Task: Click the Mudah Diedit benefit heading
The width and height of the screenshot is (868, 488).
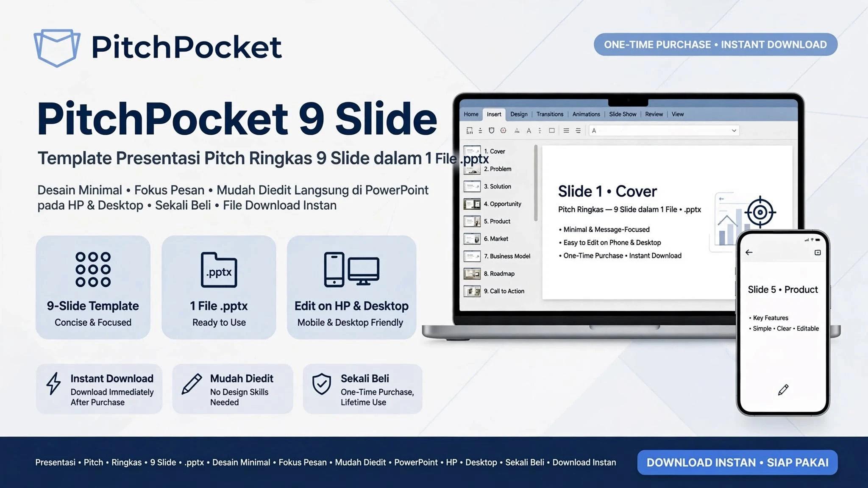Action: click(x=242, y=379)
